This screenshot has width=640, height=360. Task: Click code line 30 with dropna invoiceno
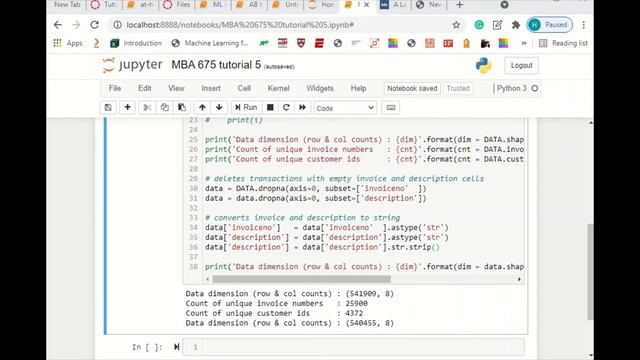[316, 189]
